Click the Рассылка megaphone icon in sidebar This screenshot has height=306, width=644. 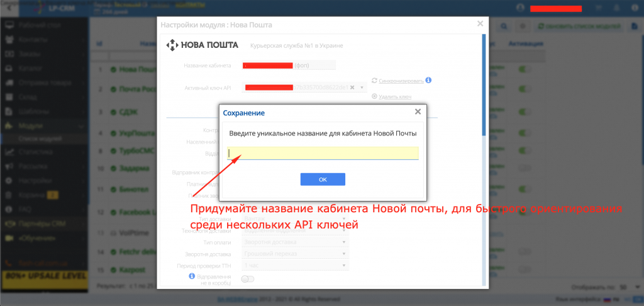[9, 166]
